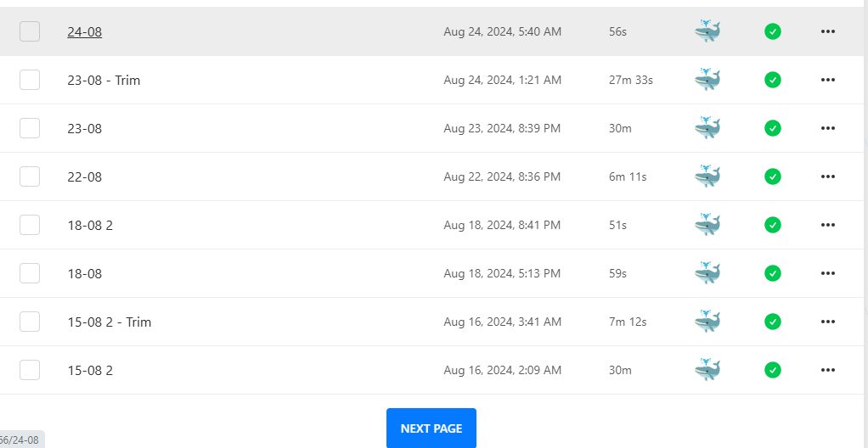Click green status checkmark for 15-08 2 - Trim
Viewport: 868px width, 448px height.
[772, 322]
